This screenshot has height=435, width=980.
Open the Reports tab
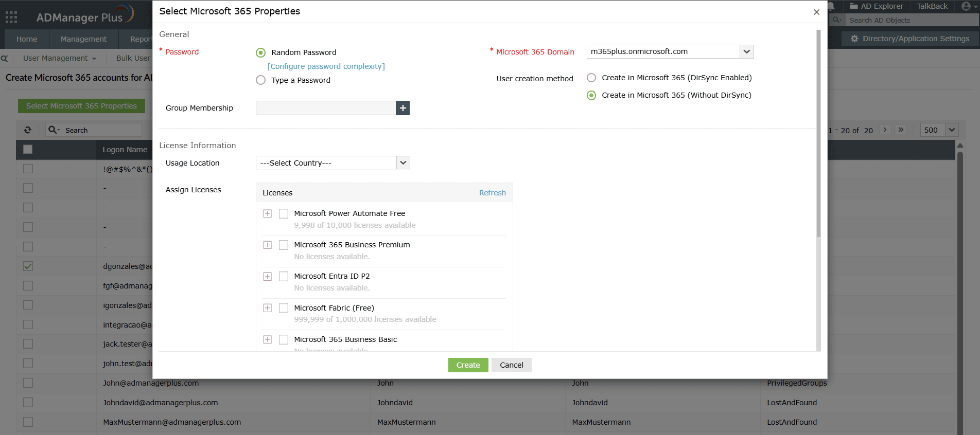[x=136, y=39]
